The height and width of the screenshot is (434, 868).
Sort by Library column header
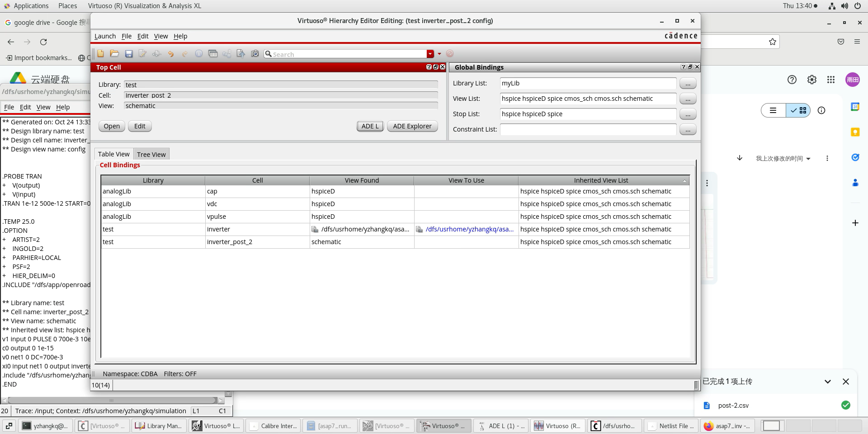[x=153, y=180]
